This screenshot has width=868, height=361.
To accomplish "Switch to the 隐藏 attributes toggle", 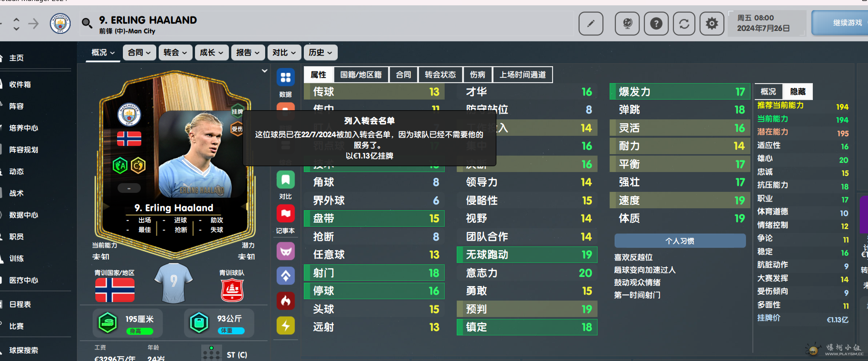I will (x=798, y=91).
